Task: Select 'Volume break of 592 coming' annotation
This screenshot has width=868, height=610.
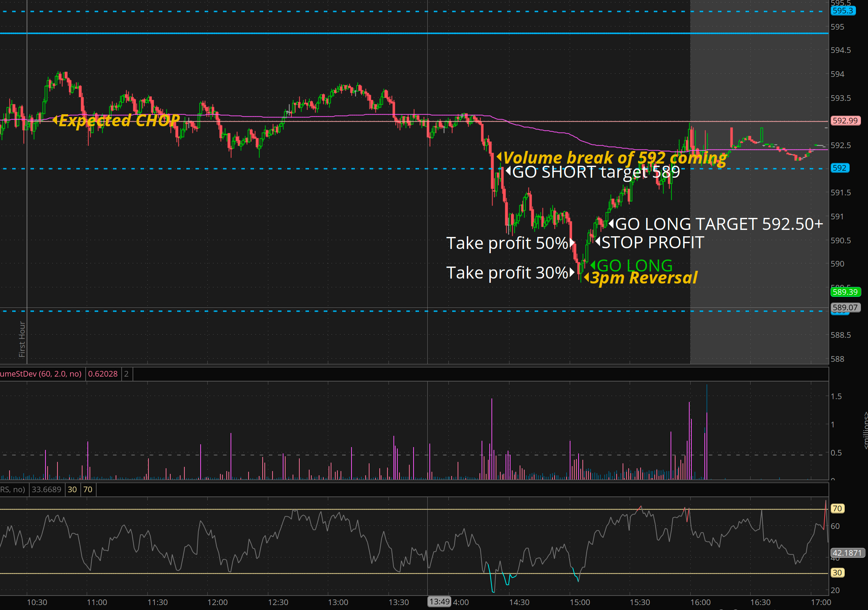Action: pos(614,157)
